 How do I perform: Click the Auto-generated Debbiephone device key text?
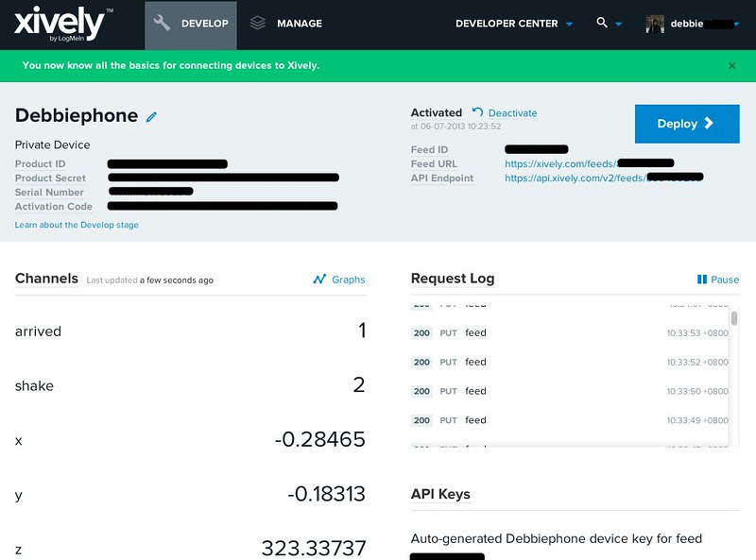tap(557, 539)
